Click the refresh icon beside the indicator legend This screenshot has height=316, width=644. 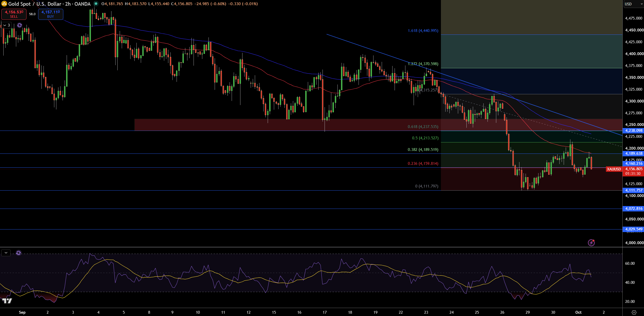point(20,25)
